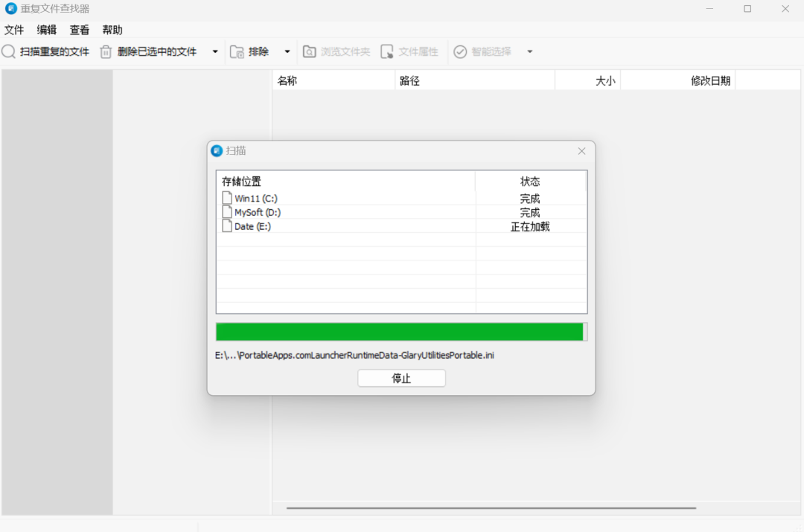804x532 pixels.
Task: Click the 停止 button to stop scanning
Action: click(401, 378)
